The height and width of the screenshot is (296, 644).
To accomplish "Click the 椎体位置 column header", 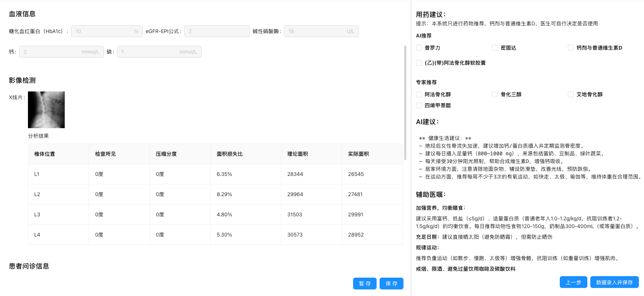I will point(58,154).
